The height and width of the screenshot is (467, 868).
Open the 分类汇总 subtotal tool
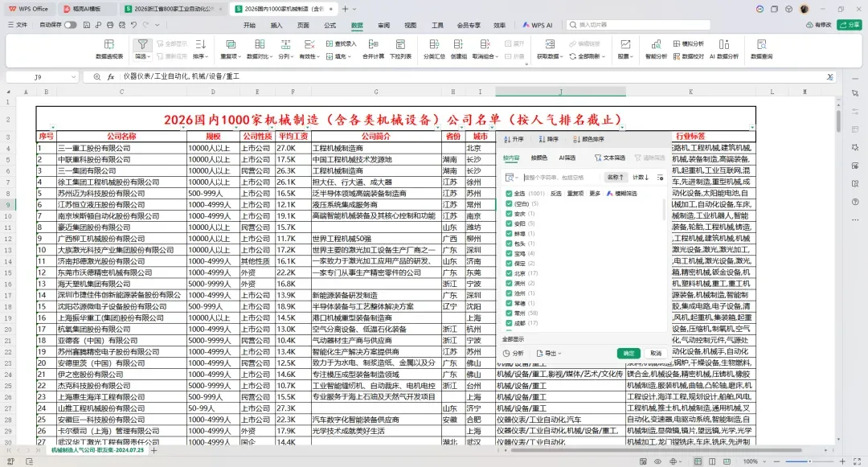pos(434,49)
